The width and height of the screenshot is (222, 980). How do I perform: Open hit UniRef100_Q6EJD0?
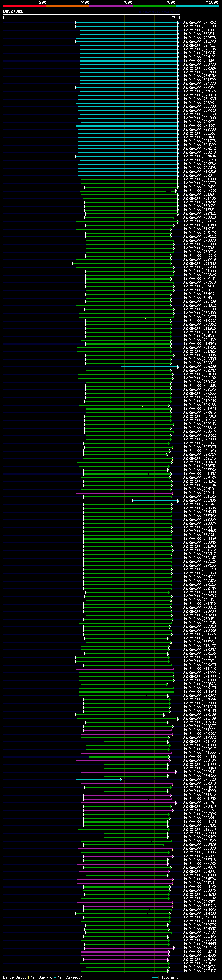[x=199, y=26]
